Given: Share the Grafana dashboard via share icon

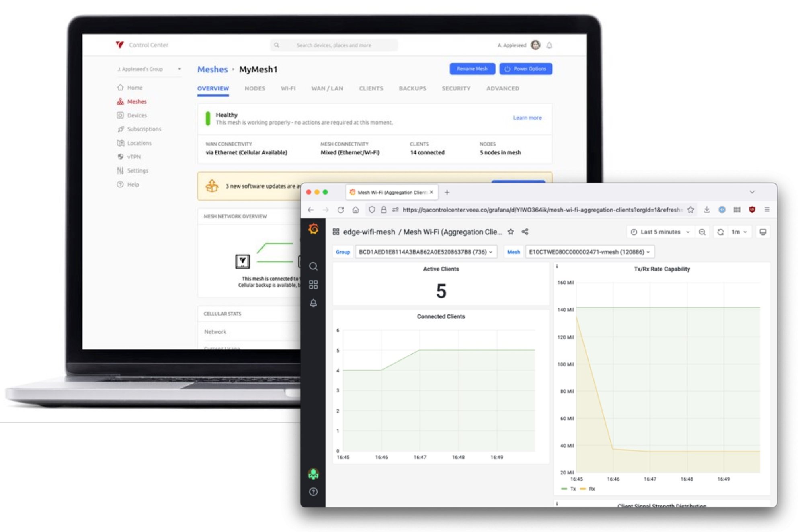Looking at the screenshot, I should point(525,232).
